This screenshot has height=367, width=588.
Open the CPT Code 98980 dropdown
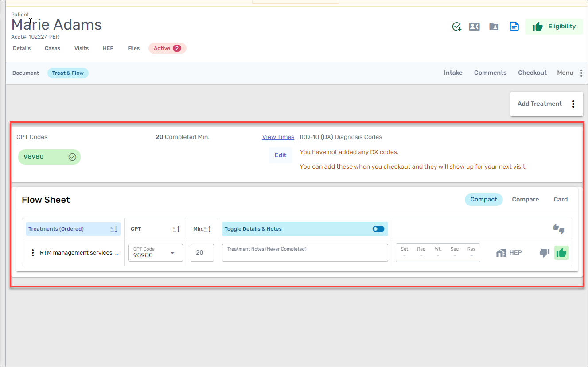pyautogui.click(x=172, y=253)
